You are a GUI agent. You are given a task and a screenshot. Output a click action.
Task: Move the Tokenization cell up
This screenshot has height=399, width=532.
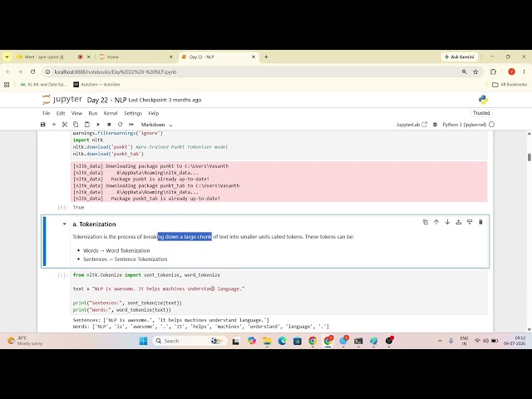[436, 222]
